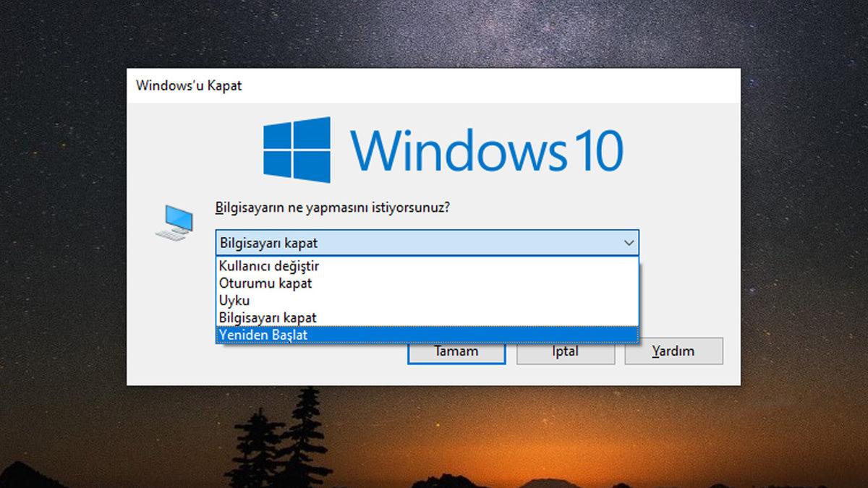Click the Windows 10 wordmark text

(486, 150)
